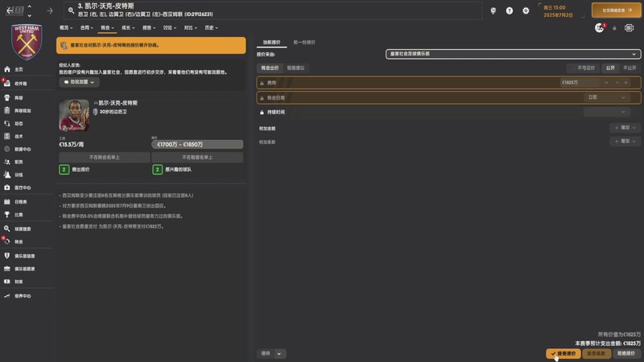The height and width of the screenshot is (362, 644).
Task: Click 不在租借名单上 loan list button
Action: point(197,157)
